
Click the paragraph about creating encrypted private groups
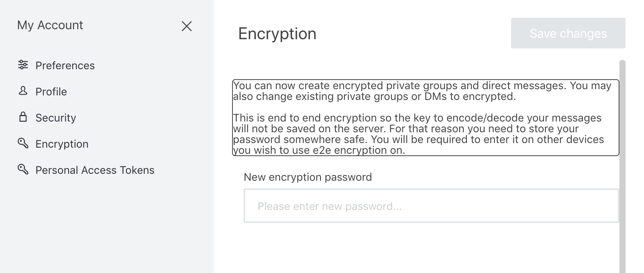(x=422, y=91)
